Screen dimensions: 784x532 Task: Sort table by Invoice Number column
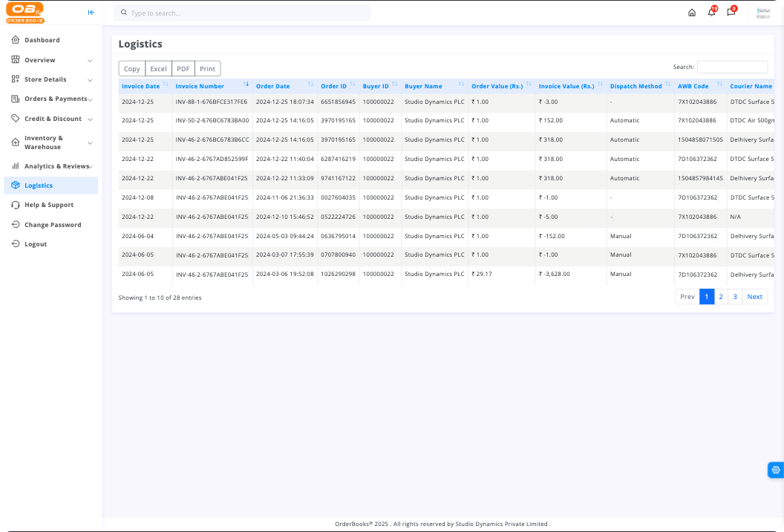200,86
